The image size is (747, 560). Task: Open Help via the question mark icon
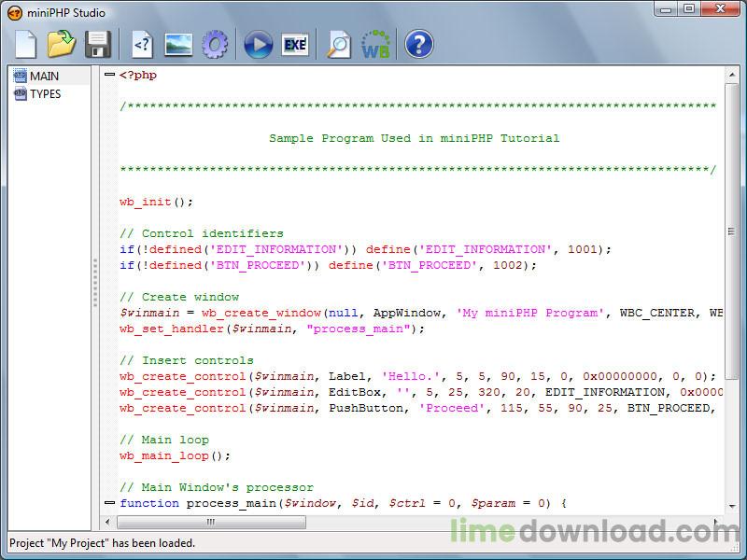click(x=418, y=44)
